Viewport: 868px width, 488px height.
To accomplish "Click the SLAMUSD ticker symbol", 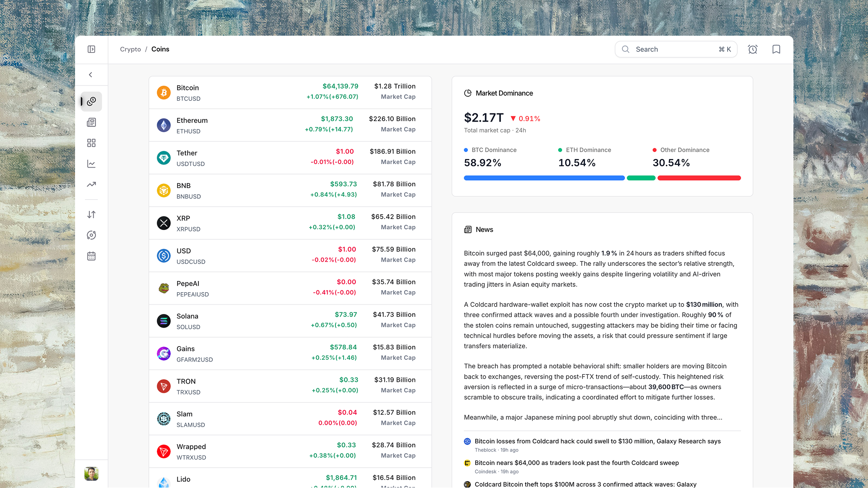I will 191,425.
